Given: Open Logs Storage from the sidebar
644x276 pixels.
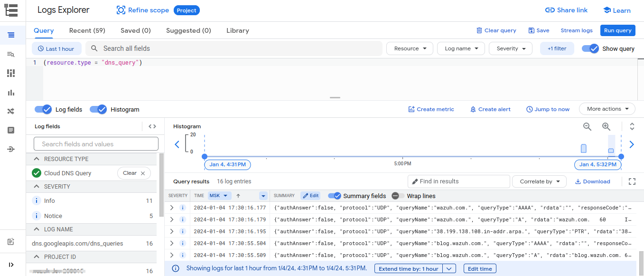Looking at the screenshot, I should pyautogui.click(x=11, y=130).
